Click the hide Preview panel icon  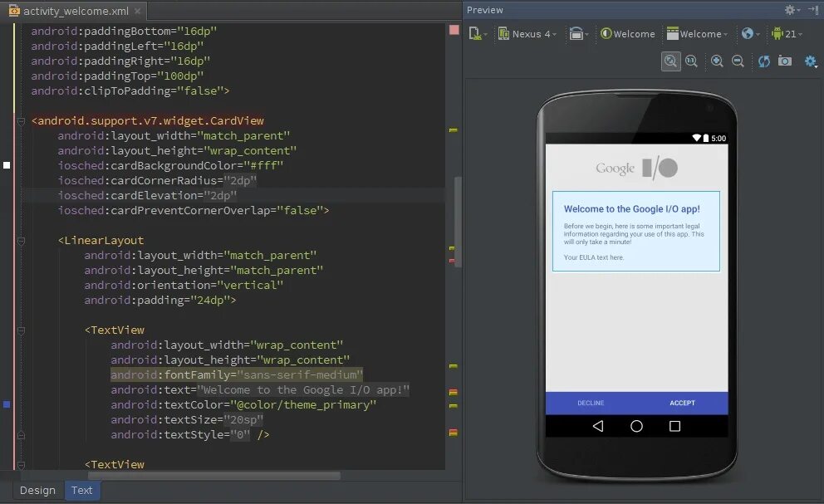point(813,9)
